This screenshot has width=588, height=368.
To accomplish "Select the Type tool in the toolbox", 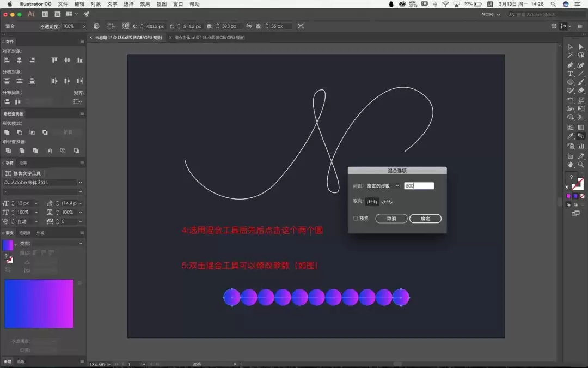I will point(570,74).
